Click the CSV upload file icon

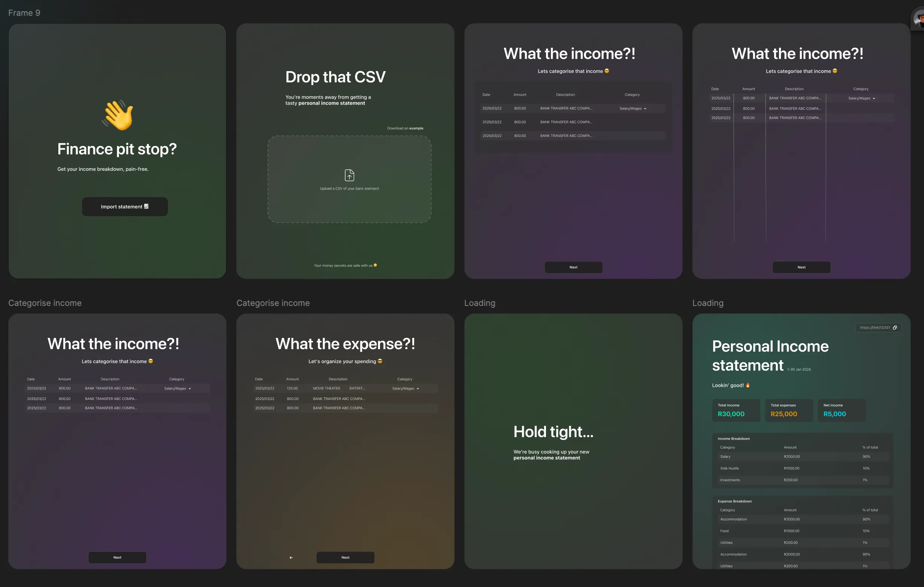[x=349, y=175]
